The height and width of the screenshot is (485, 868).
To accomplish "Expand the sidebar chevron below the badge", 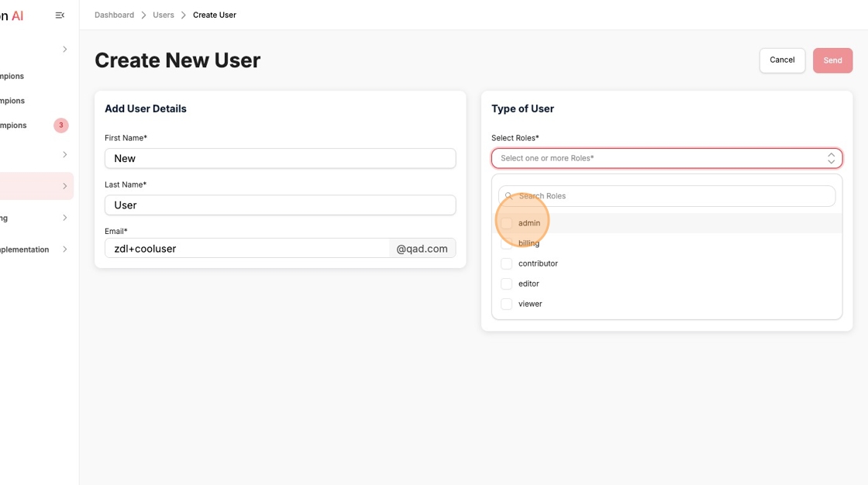I will [65, 154].
